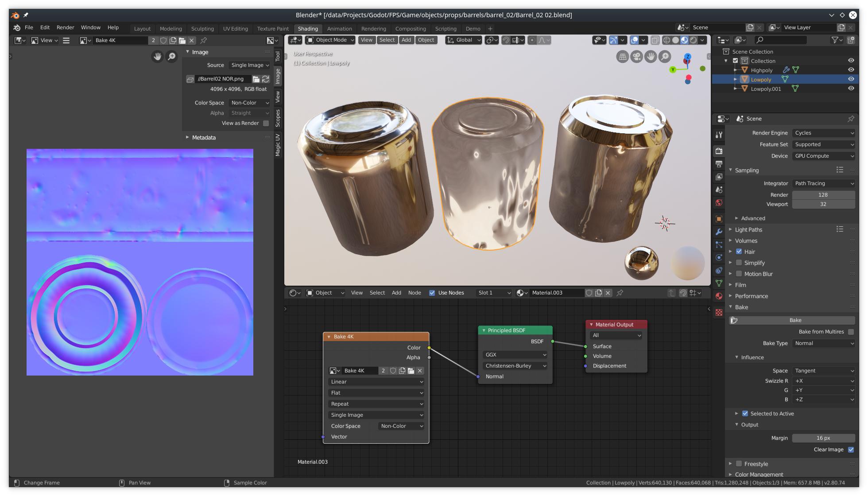The height and width of the screenshot is (496, 868).
Task: Open the Device GPU Compute dropdown
Action: [x=824, y=156]
